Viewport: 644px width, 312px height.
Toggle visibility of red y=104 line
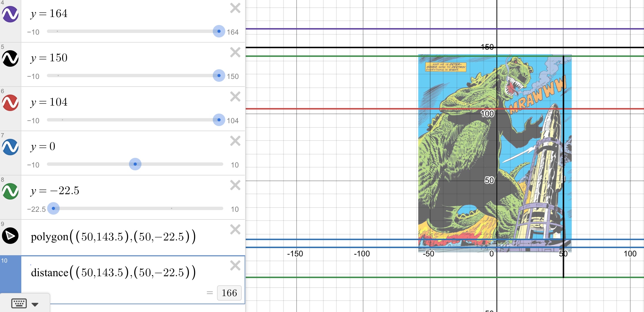(x=11, y=103)
